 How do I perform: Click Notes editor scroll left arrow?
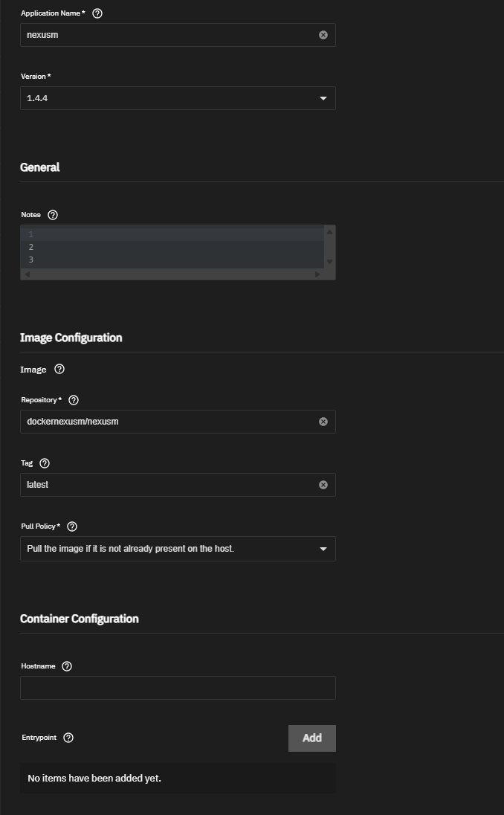point(27,274)
